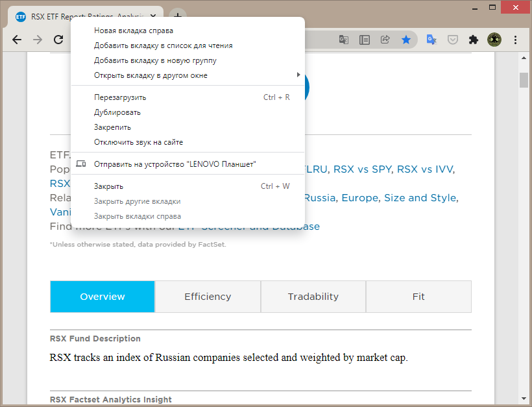Close the RSX ETF Report tab
The image size is (532, 407).
click(153, 16)
